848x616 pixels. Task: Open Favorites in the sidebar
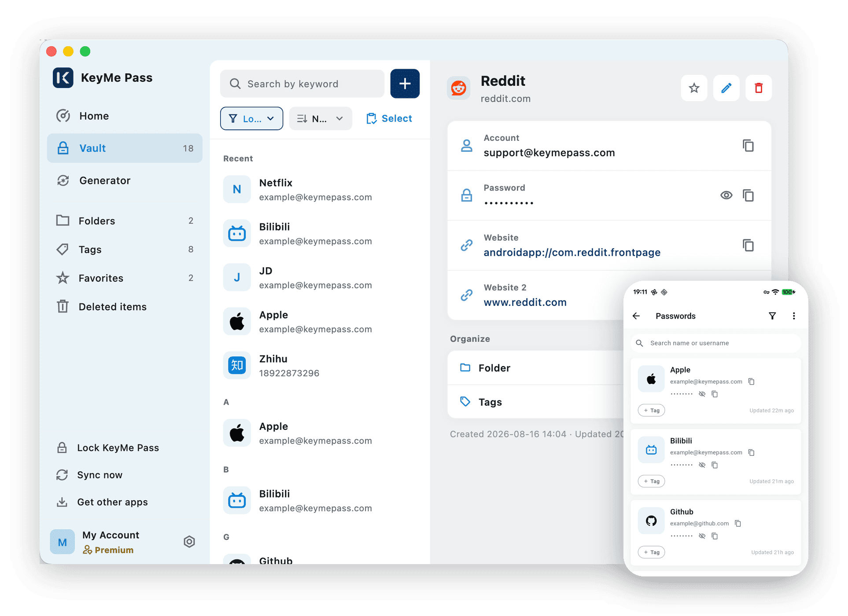(x=125, y=278)
